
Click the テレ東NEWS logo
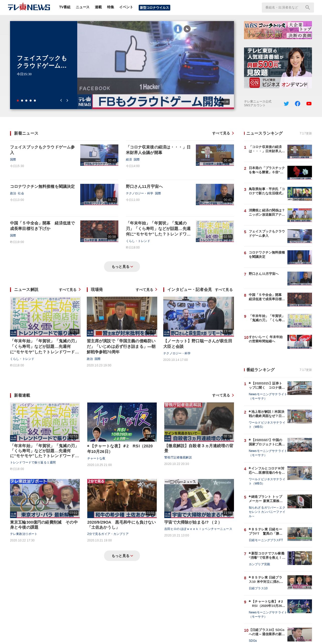(29, 7)
